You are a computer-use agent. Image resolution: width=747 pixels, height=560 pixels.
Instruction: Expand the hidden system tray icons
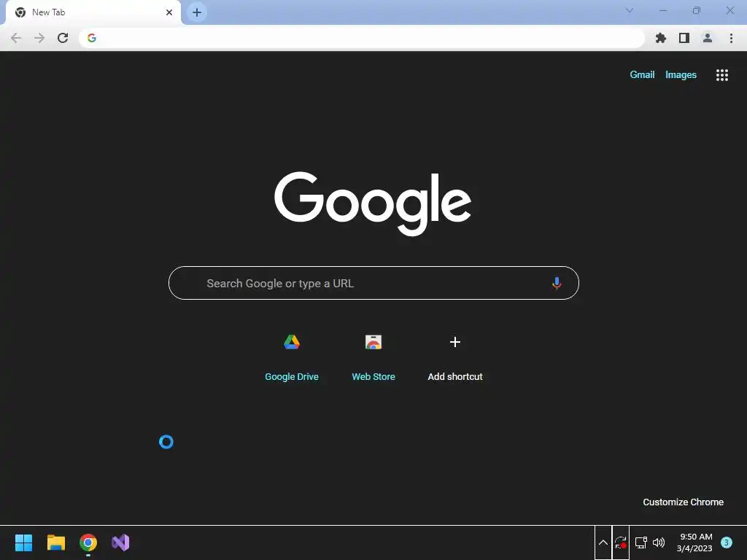603,542
